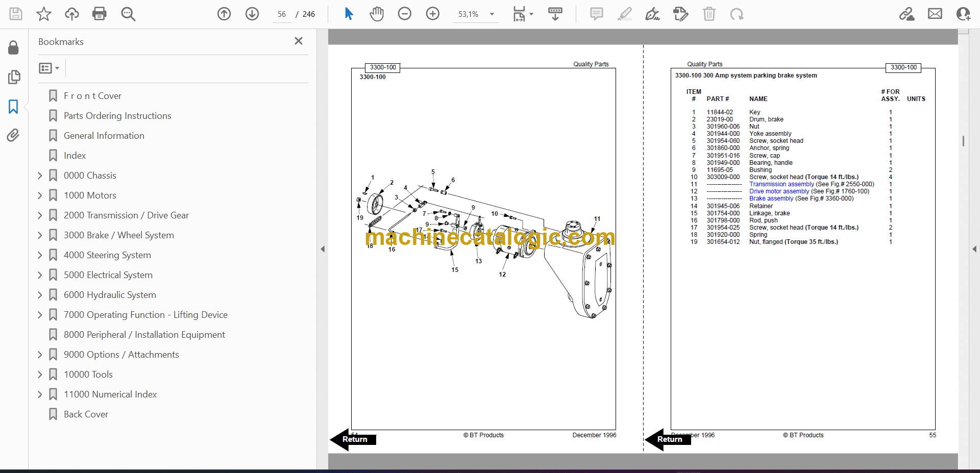Viewport: 980px width, 473px height.
Task: Go to next page arrow
Action: [x=252, y=14]
